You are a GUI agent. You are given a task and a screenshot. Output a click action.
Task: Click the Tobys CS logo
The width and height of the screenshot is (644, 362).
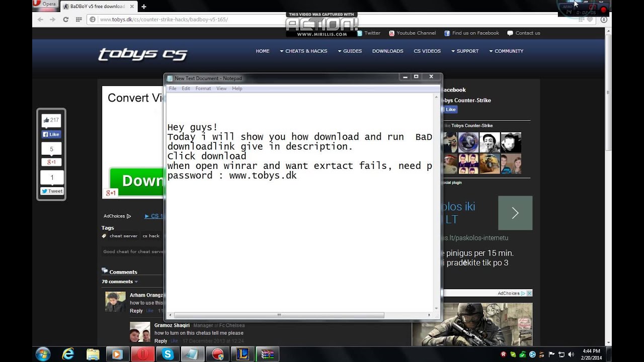pos(142,54)
